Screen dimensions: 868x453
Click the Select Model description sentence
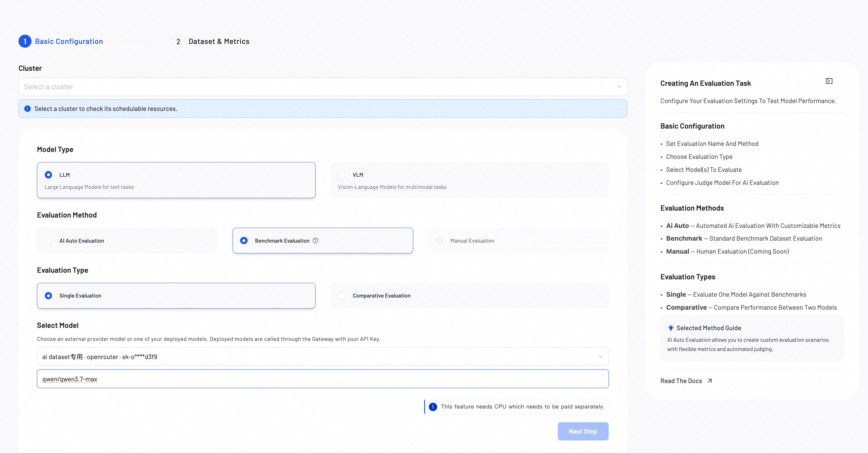tap(209, 339)
